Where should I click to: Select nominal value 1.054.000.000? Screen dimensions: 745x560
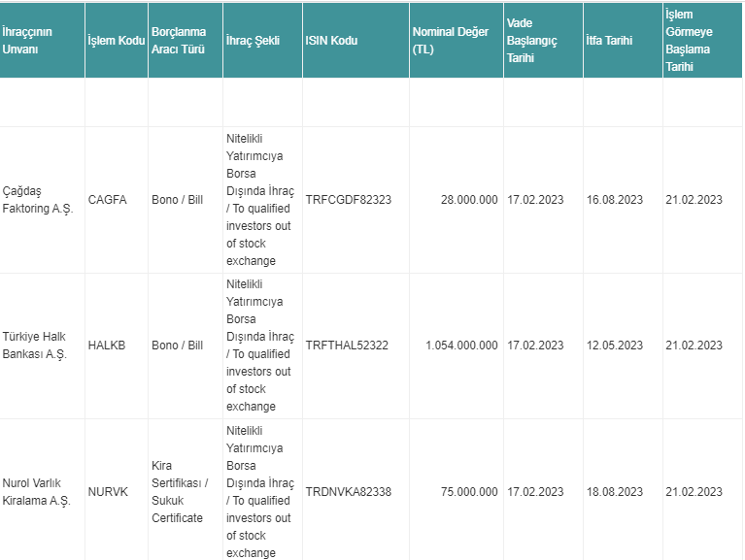click(461, 346)
